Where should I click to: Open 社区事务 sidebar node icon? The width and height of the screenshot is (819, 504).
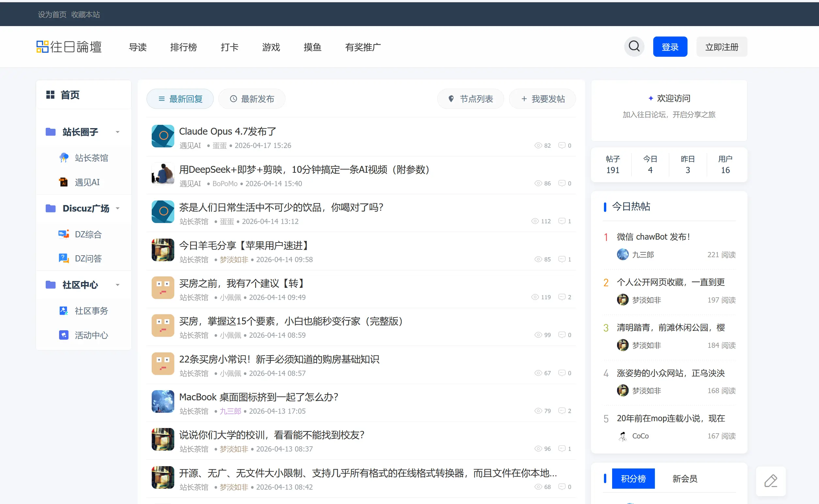64,311
